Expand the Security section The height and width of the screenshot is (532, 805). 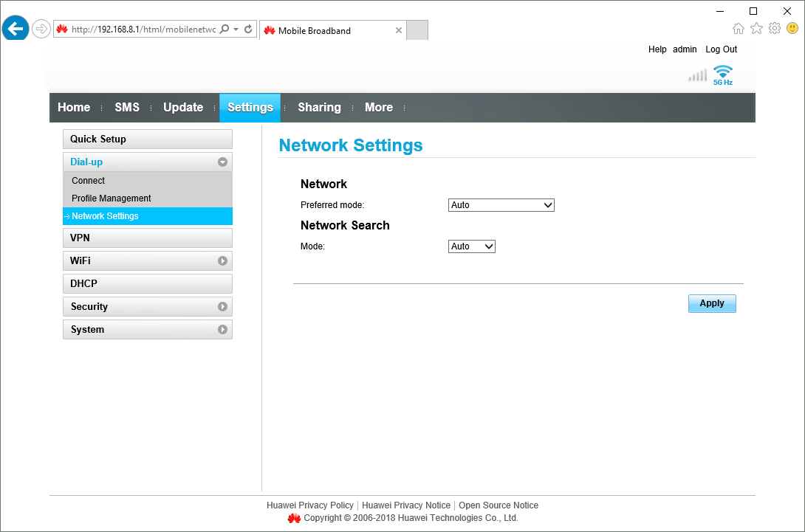(x=222, y=306)
